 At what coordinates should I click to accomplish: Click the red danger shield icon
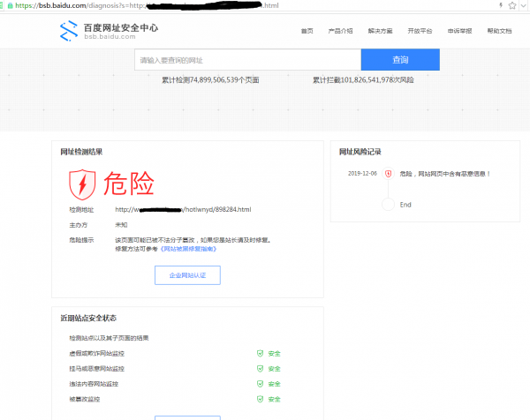pyautogui.click(x=82, y=184)
